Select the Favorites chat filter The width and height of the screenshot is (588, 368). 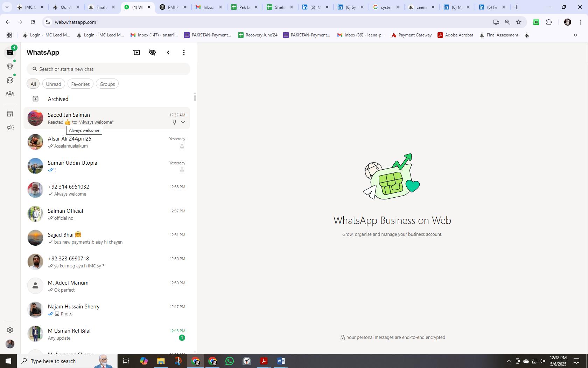click(x=80, y=84)
